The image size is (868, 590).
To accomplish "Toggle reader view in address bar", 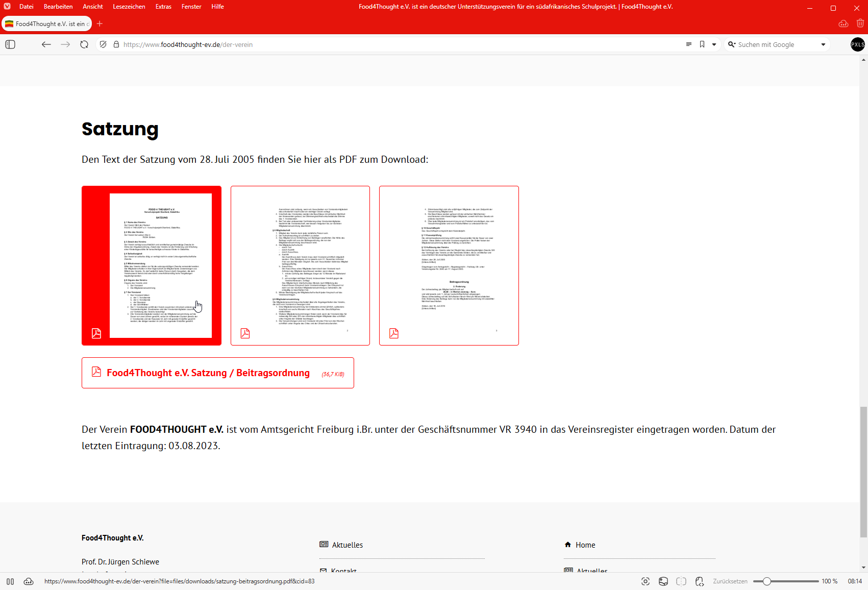I will (x=688, y=44).
